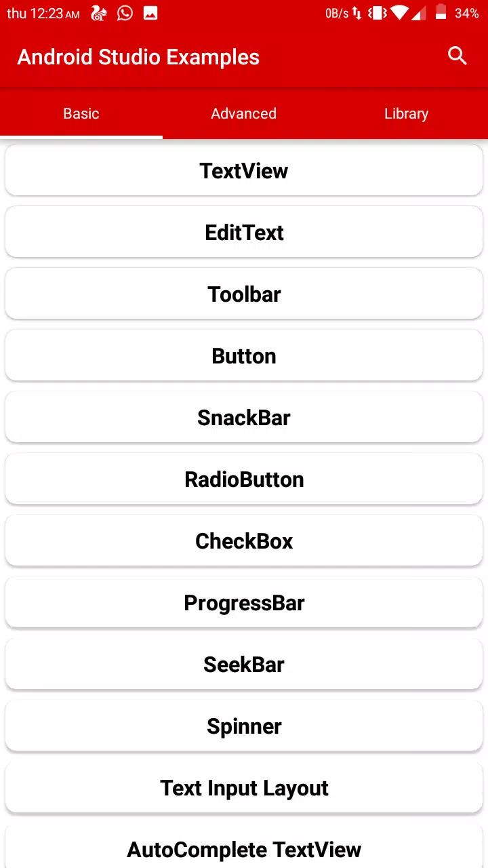Open the SeekBar example
This screenshot has height=868, width=488.
point(244,665)
